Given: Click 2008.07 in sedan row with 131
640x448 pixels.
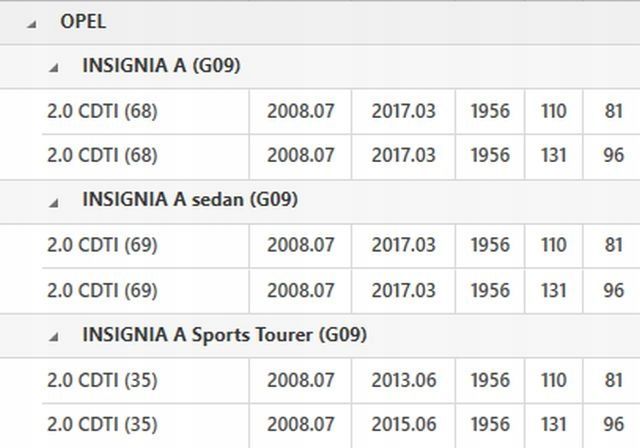Looking at the screenshot, I should pyautogui.click(x=300, y=290).
